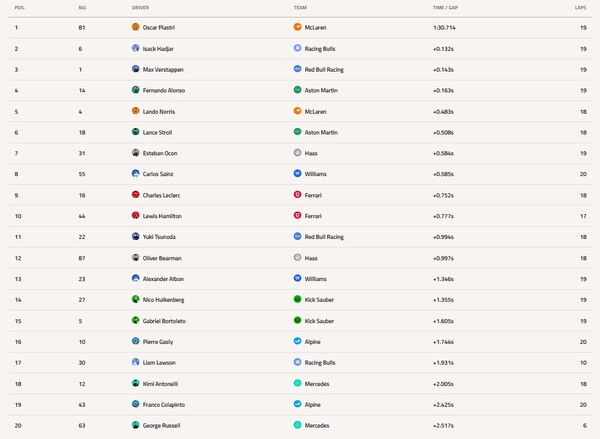
Task: Click Oscar Piastri's driver avatar icon
Action: point(136,27)
